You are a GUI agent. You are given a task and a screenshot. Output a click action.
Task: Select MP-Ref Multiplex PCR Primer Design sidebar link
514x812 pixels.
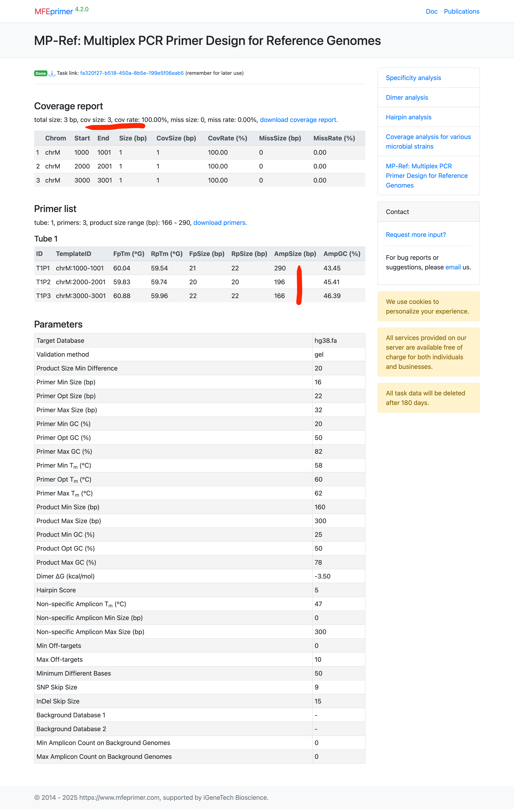pos(427,176)
